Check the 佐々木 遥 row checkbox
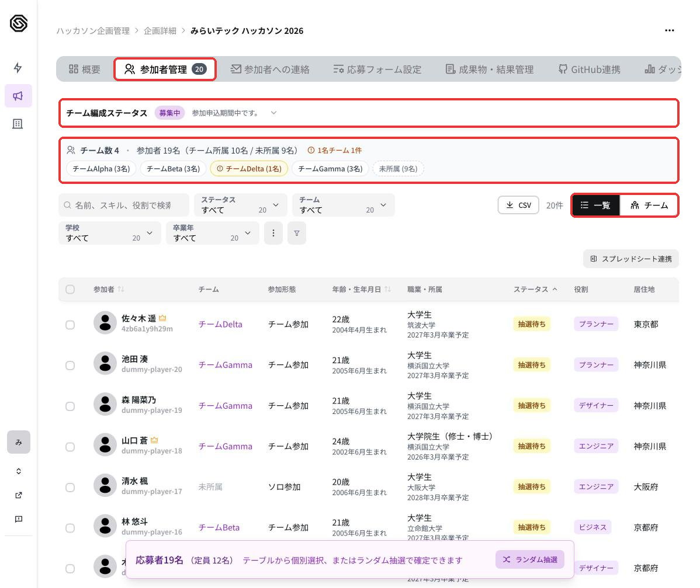 pyautogui.click(x=70, y=325)
